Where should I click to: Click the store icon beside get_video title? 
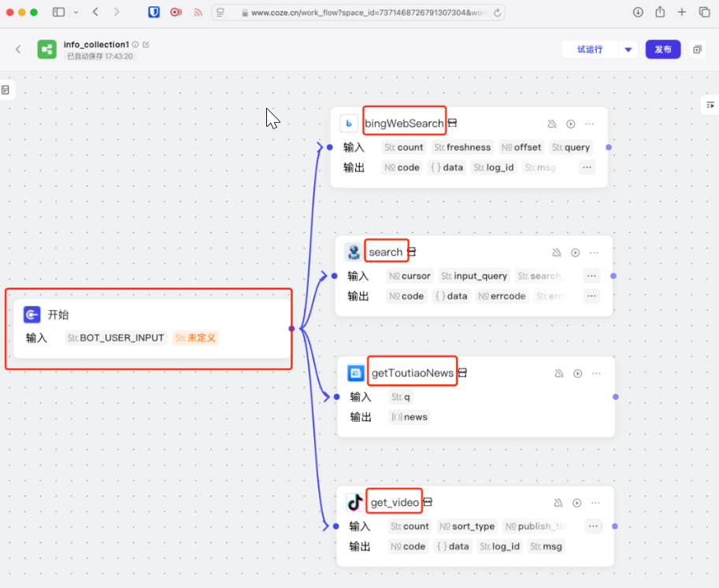click(428, 502)
